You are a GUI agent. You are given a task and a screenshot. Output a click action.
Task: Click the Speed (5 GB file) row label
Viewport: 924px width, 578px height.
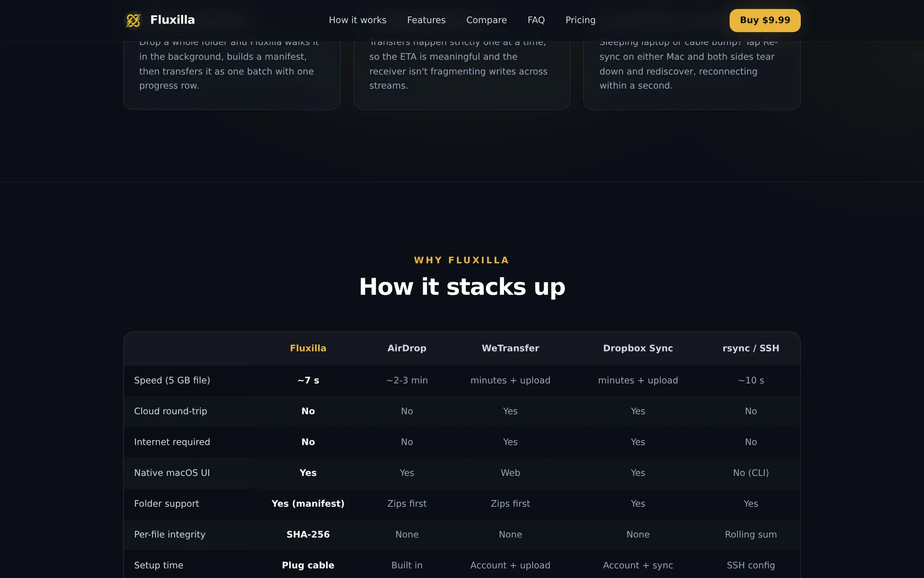(x=172, y=380)
